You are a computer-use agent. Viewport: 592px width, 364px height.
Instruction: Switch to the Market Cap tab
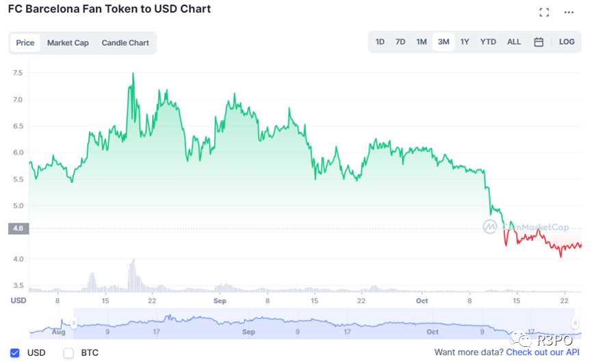(68, 42)
